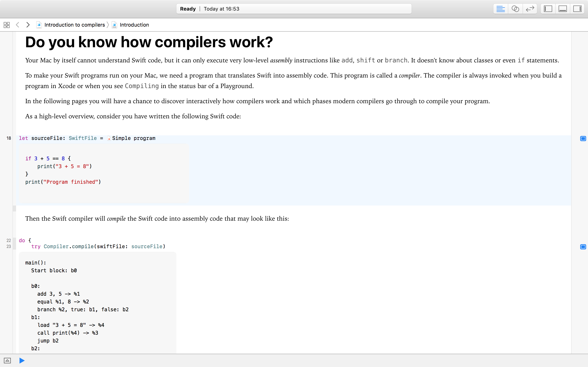This screenshot has width=588, height=367.
Task: Open the related items grid menu
Action: 7,25
